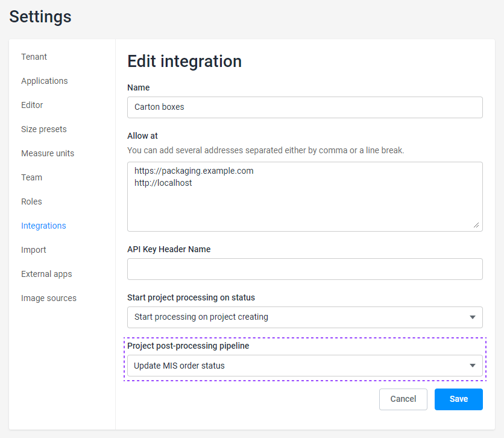Viewport: 504px width, 438px height.
Task: Click the Edit integration heading
Action: click(x=184, y=62)
